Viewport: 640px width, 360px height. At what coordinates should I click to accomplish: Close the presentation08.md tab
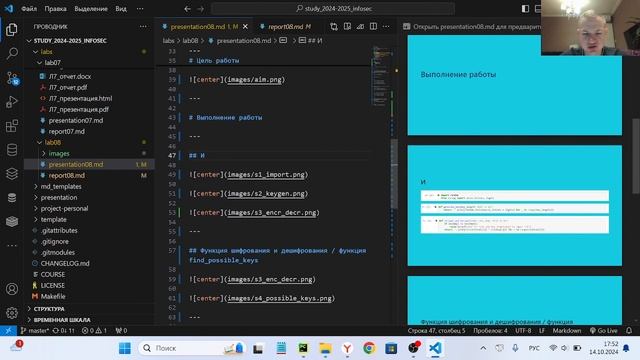tap(245, 27)
